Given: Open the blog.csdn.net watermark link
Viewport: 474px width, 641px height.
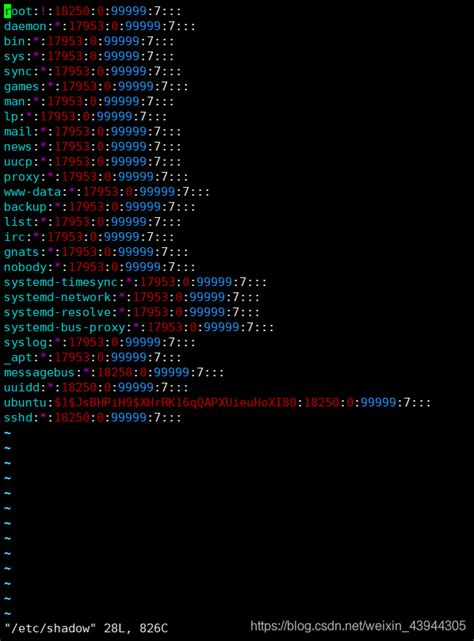Looking at the screenshot, I should (x=358, y=626).
